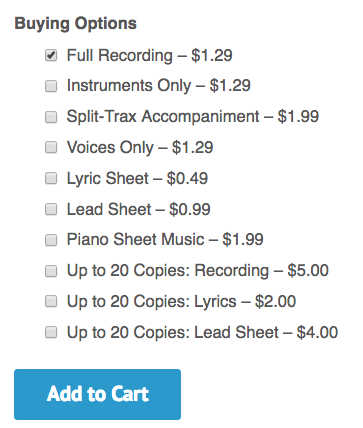The image size is (363, 428).
Task: Enable Split-Trax Accompaniment checkbox
Action: tap(51, 117)
